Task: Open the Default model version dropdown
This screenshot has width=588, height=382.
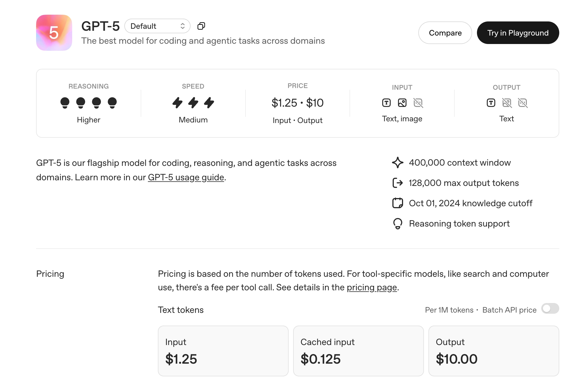Action: pos(157,26)
